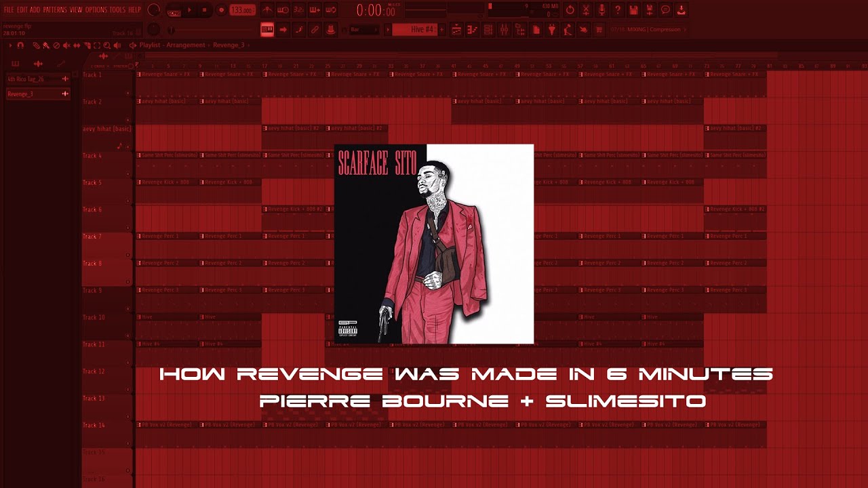
Task: Click the floppy disk save icon
Action: click(x=633, y=10)
